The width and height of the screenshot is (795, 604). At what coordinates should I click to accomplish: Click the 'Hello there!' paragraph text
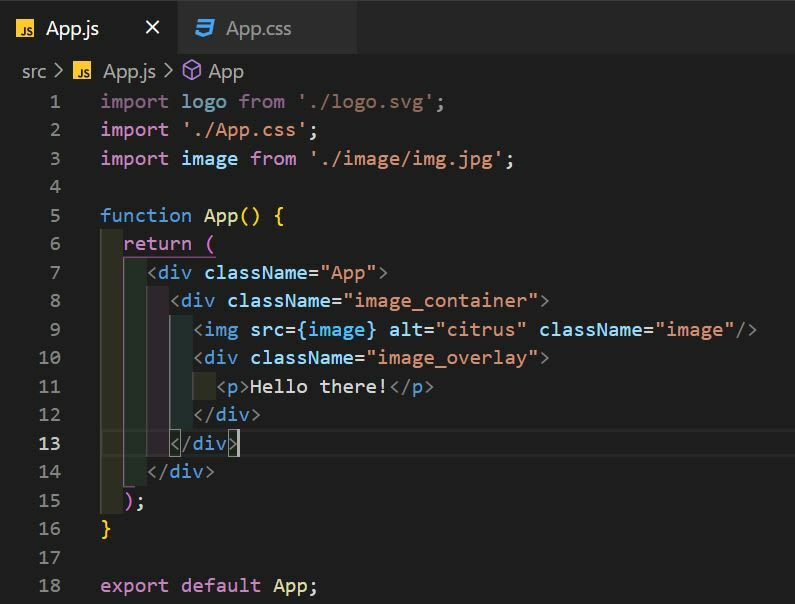318,386
